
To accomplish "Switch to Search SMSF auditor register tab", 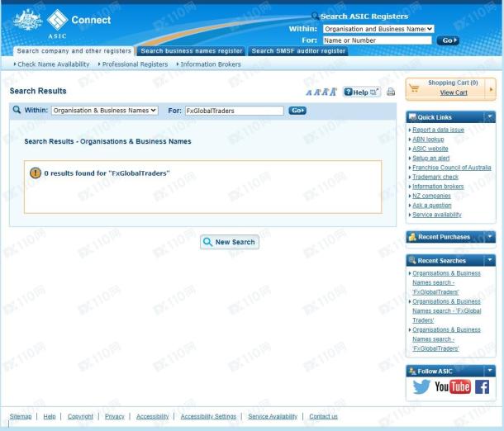I will click(298, 51).
